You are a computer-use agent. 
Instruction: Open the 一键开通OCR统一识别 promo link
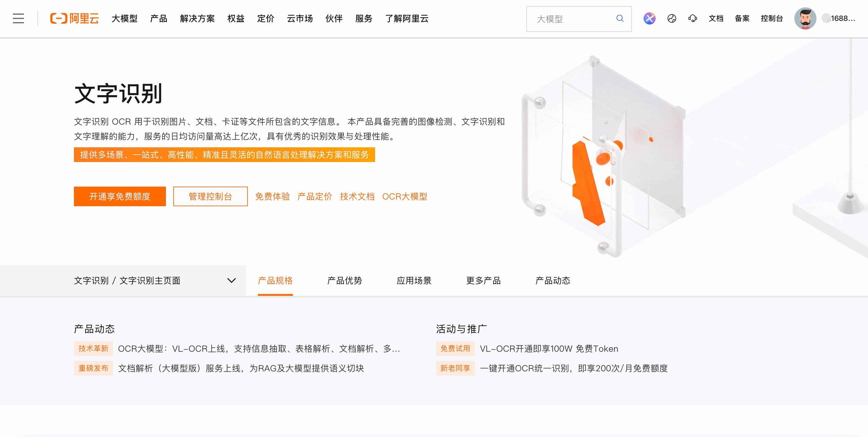[x=574, y=368]
